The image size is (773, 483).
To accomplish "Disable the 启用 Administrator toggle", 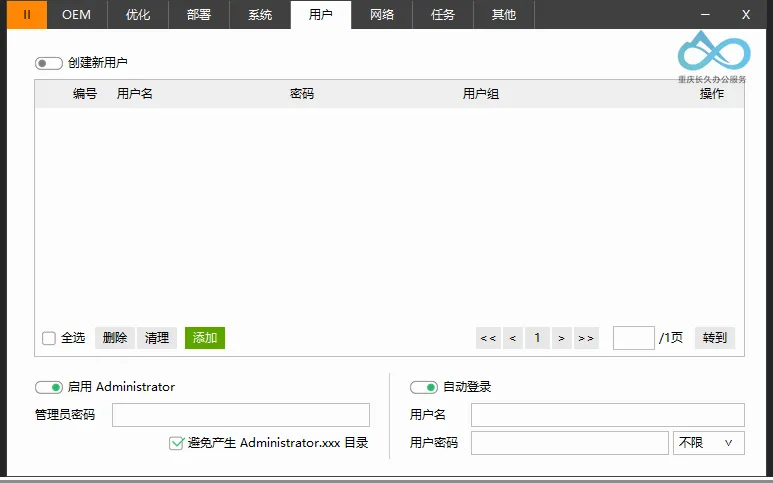I will (x=49, y=387).
